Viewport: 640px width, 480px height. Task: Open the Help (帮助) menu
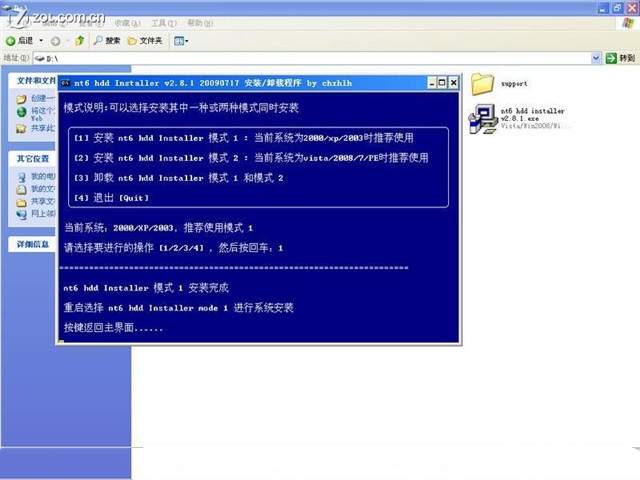[200, 23]
